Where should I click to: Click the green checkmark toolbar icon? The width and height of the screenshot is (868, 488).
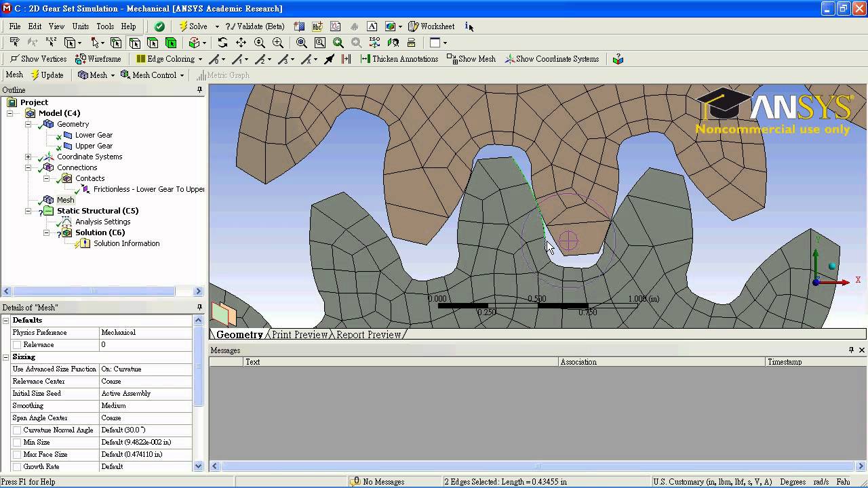pos(159,26)
